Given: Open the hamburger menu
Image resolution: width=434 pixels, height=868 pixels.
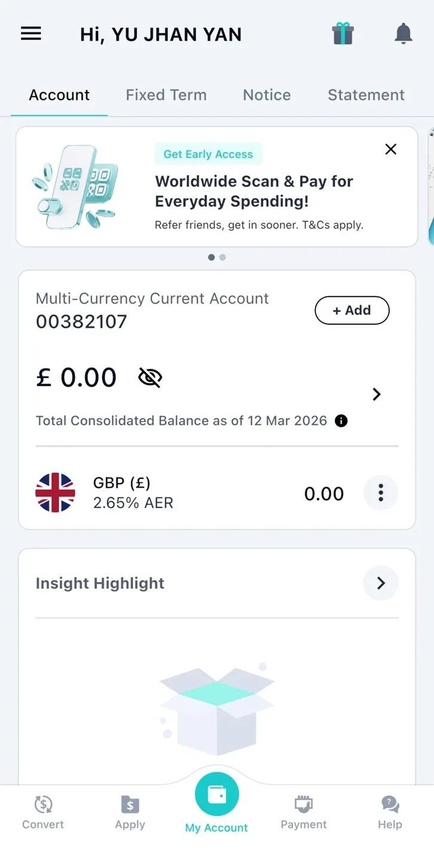Looking at the screenshot, I should 31,34.
